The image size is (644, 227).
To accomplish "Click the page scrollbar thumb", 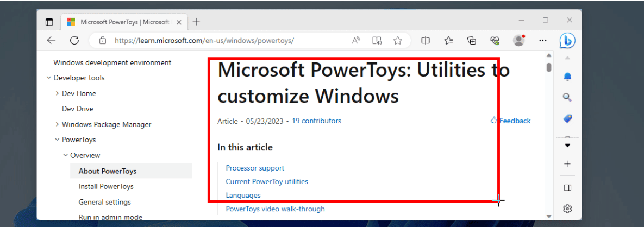I will pos(549,67).
